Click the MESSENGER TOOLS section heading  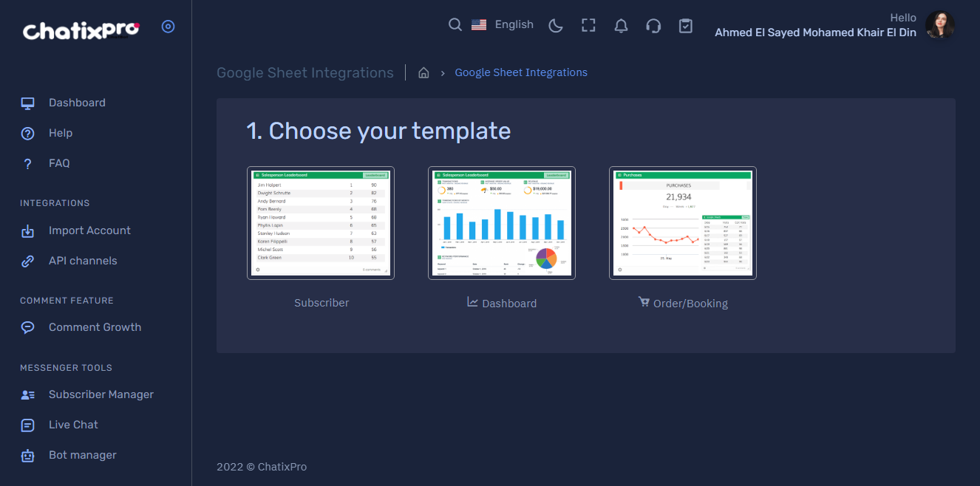click(x=66, y=368)
